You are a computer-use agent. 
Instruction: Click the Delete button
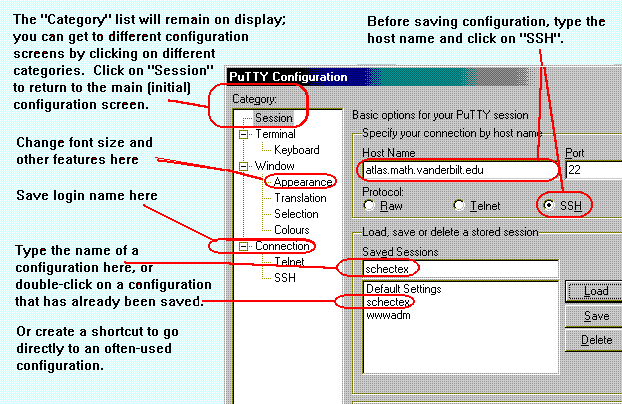[594, 341]
